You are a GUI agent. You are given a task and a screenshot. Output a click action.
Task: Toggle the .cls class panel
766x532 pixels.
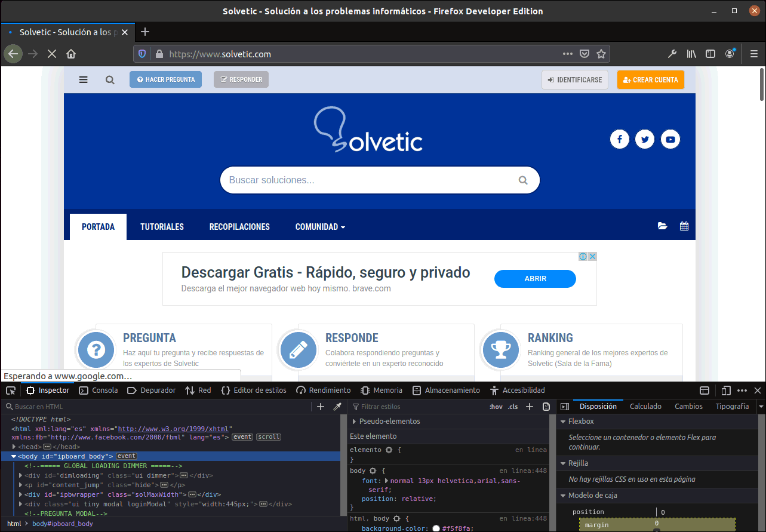click(513, 407)
